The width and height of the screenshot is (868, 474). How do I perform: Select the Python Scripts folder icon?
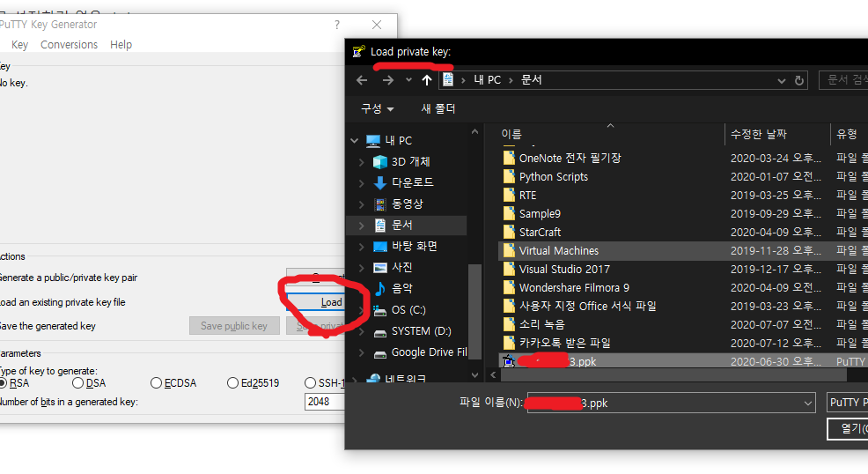pos(509,176)
